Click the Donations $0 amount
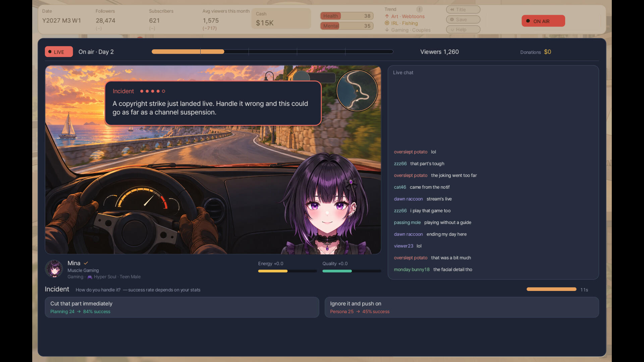This screenshot has width=644, height=362. (547, 52)
